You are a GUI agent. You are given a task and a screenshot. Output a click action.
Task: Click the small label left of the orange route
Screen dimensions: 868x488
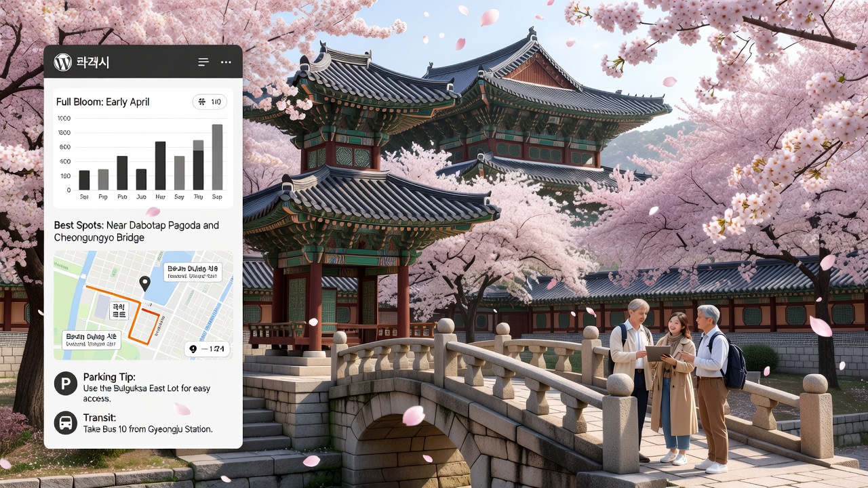click(119, 310)
